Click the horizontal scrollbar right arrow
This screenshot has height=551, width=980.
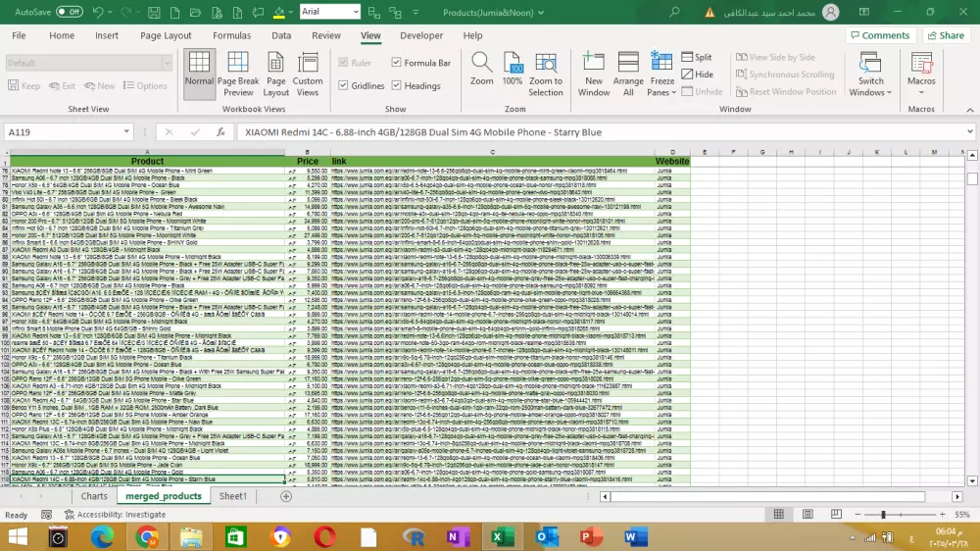(x=956, y=497)
